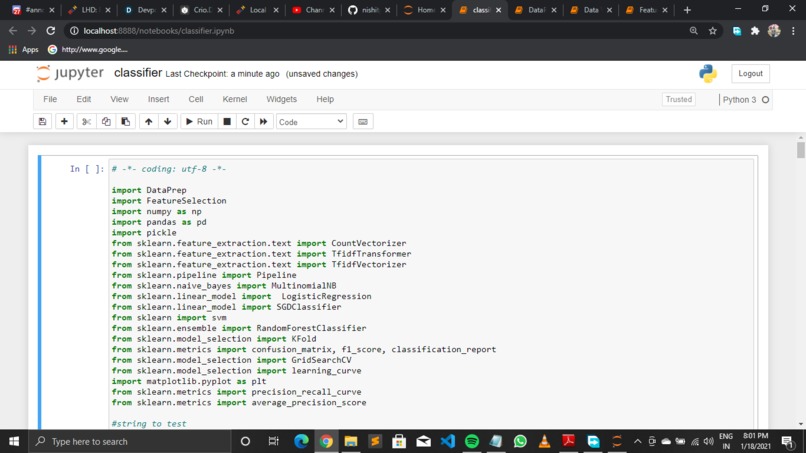Open Spotify from the Windows taskbar
806x453 pixels.
[471, 441]
